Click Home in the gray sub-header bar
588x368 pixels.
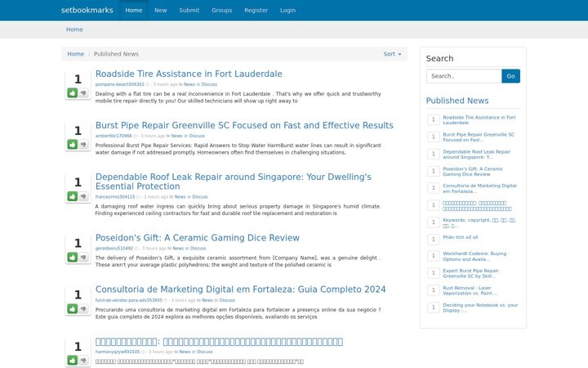tap(74, 29)
